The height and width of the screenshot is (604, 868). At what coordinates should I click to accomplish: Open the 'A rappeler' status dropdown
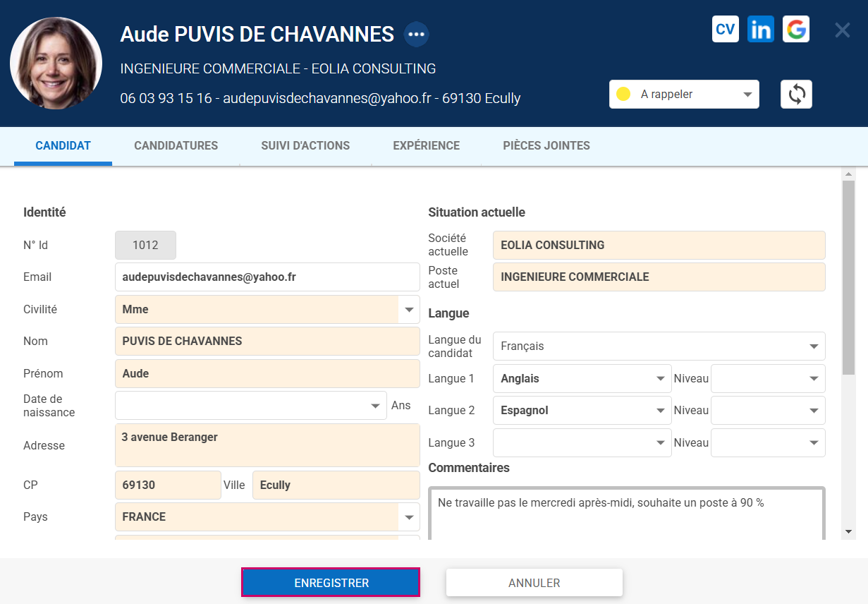point(683,95)
